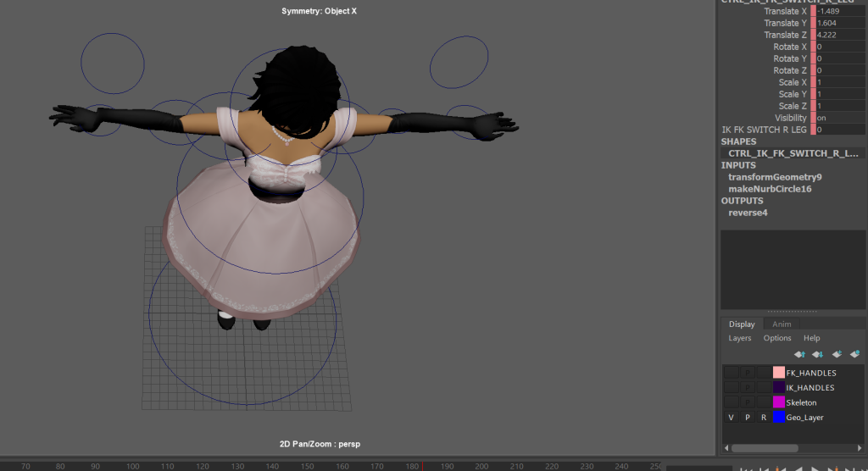
Task: Open the layer editor Help menu
Action: pyautogui.click(x=811, y=338)
